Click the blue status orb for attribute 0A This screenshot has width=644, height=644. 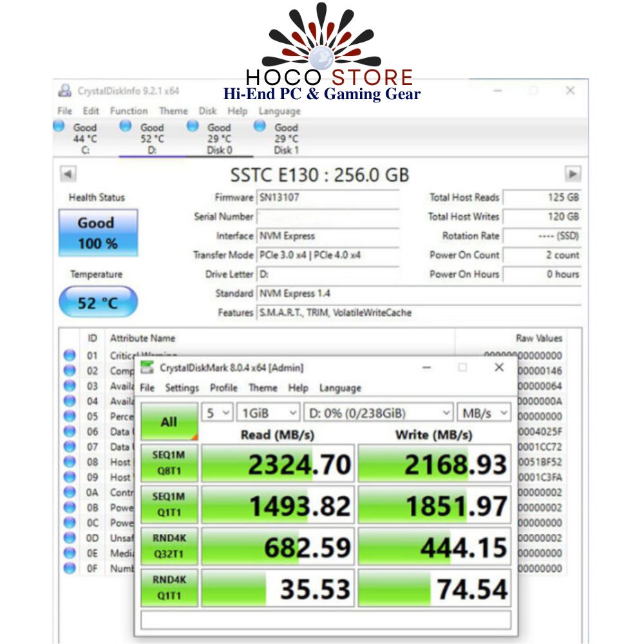(70, 492)
